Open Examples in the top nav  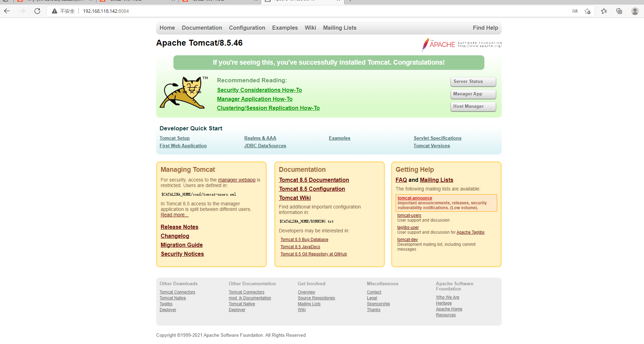coord(285,28)
